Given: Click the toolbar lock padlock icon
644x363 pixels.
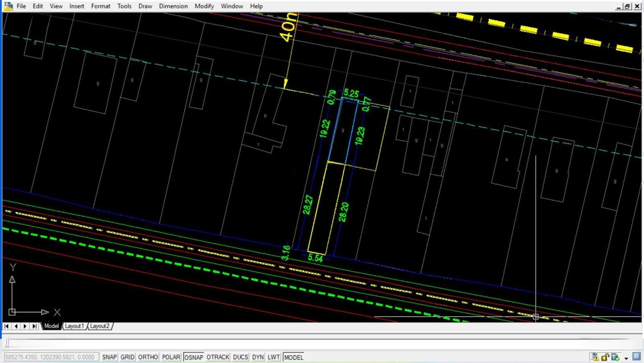Looking at the screenshot, I should pyautogui.click(x=605, y=357).
